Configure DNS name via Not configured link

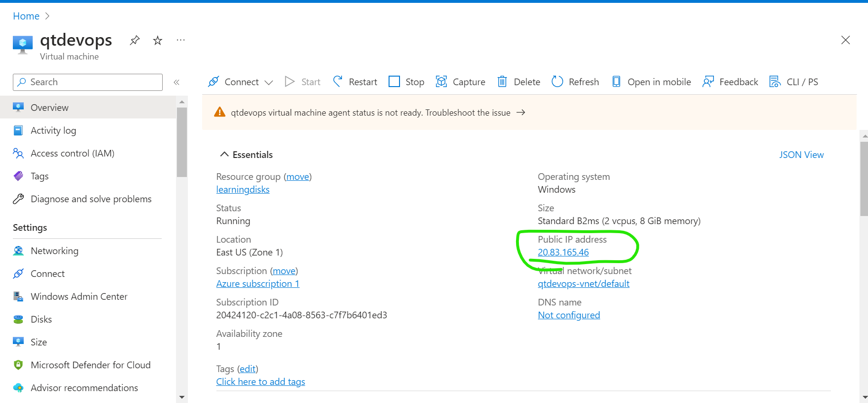point(569,315)
